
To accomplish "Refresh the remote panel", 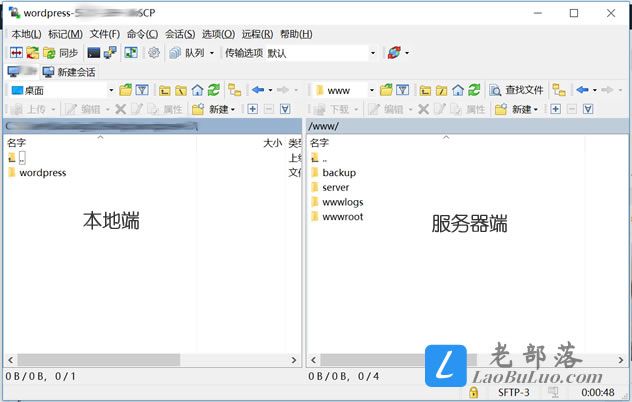I will pyautogui.click(x=474, y=90).
